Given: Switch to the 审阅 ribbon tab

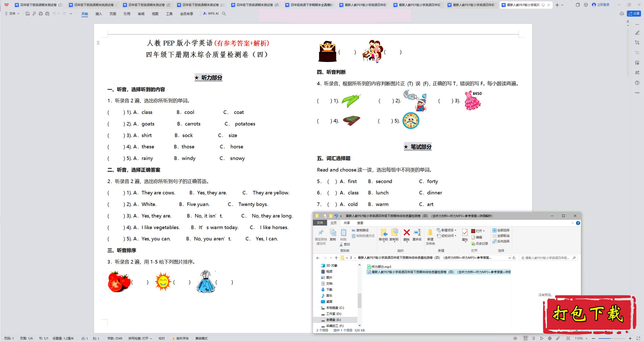Looking at the screenshot, I should click(x=141, y=14).
